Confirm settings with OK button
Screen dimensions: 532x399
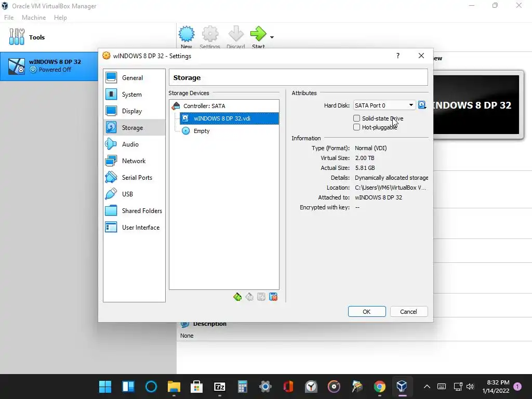point(367,312)
